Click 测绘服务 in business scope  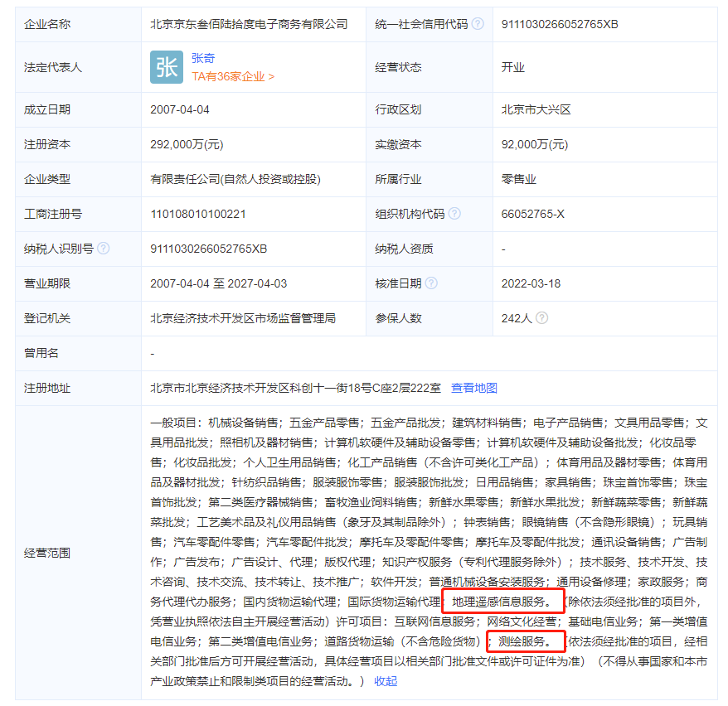point(522,641)
